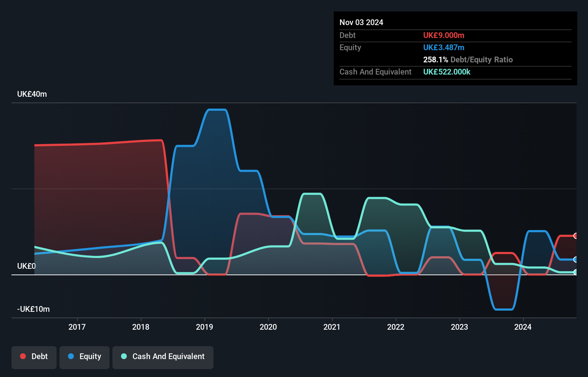Select the 2017 x-axis label
The image size is (588, 377).
click(x=77, y=327)
